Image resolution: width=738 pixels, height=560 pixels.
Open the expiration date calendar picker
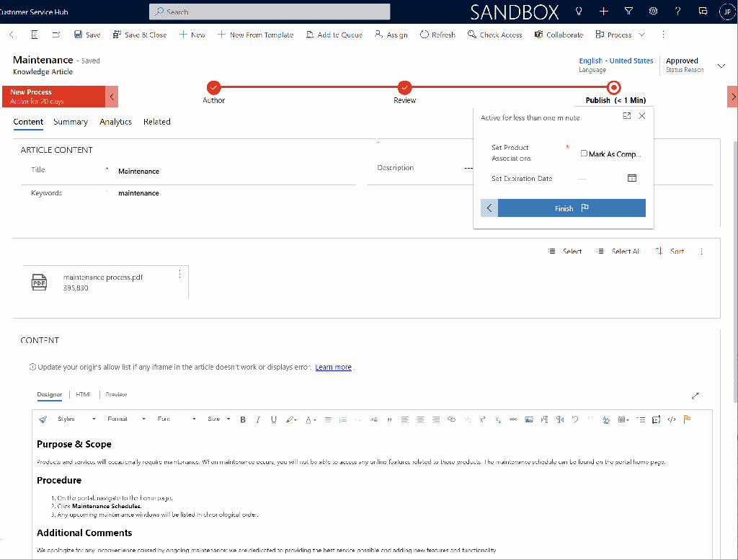(x=632, y=178)
